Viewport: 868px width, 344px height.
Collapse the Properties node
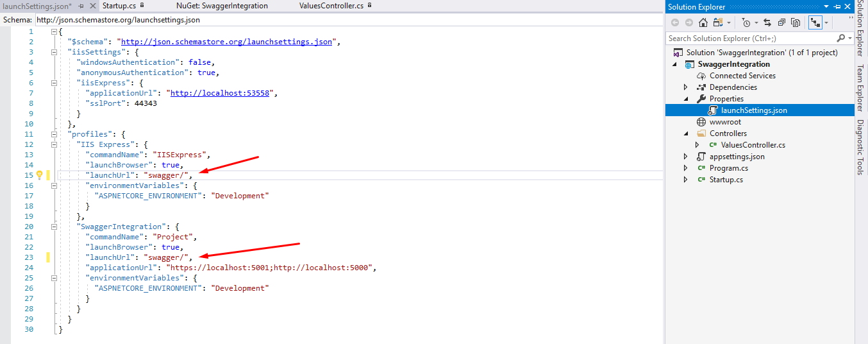pos(686,99)
